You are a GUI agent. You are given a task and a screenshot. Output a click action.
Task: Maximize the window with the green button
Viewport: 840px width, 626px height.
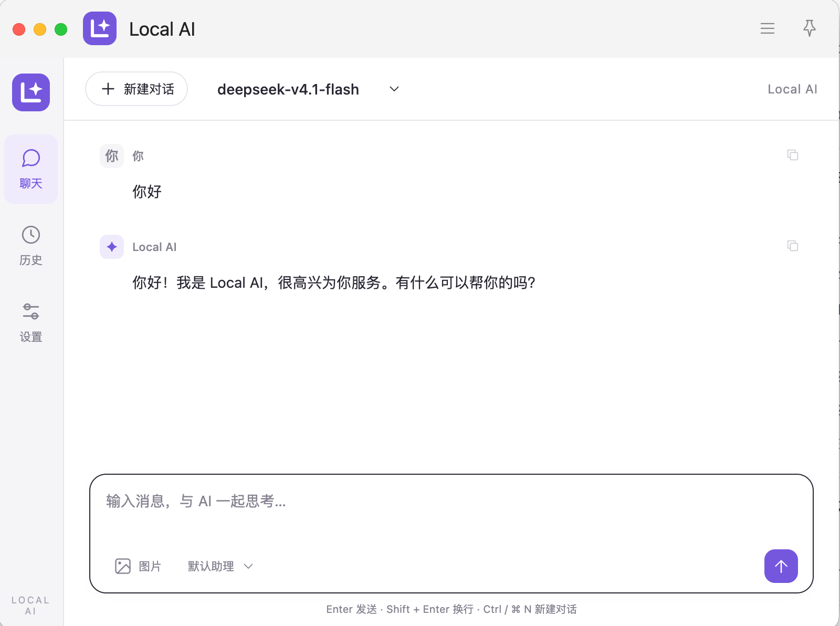[61, 29]
